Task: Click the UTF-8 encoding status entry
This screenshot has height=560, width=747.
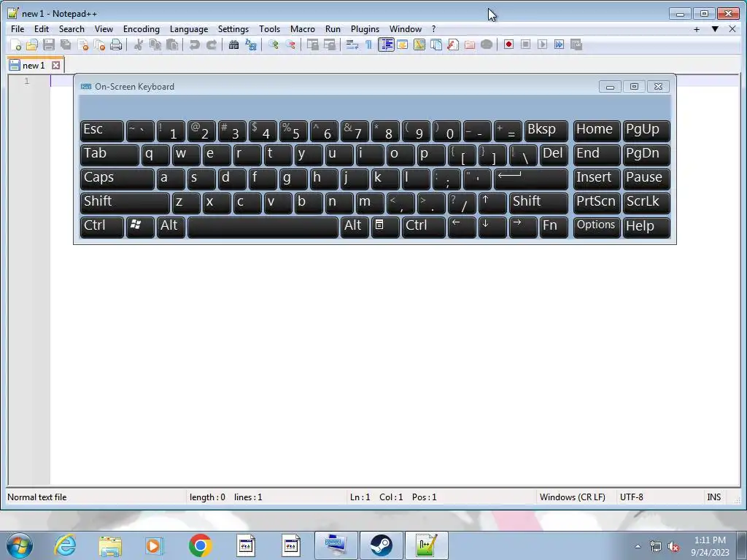Action: point(631,497)
